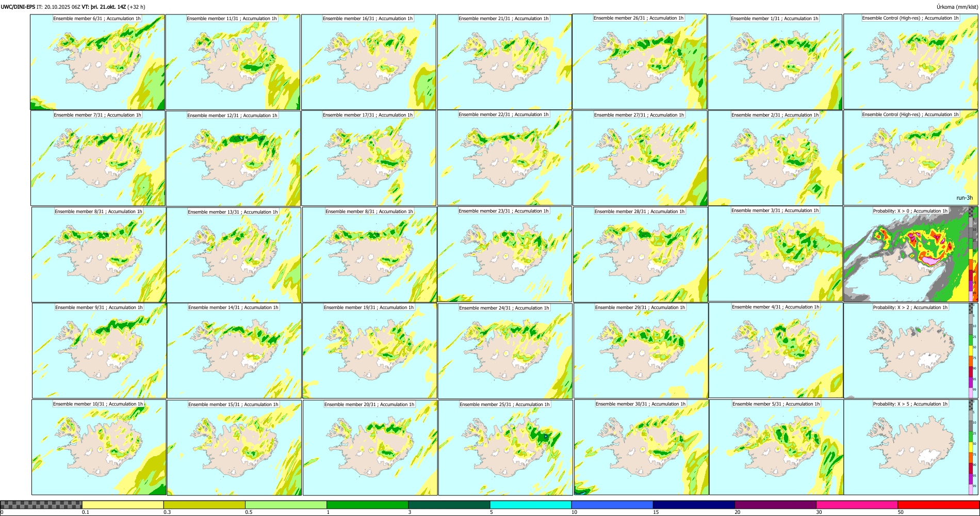
Task: Open the Ensemble member 26/31 map
Action: (x=639, y=61)
